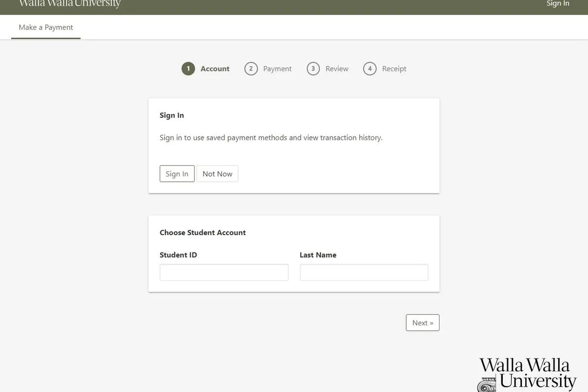
Task: Click the step 4 circle icon
Action: 370,69
